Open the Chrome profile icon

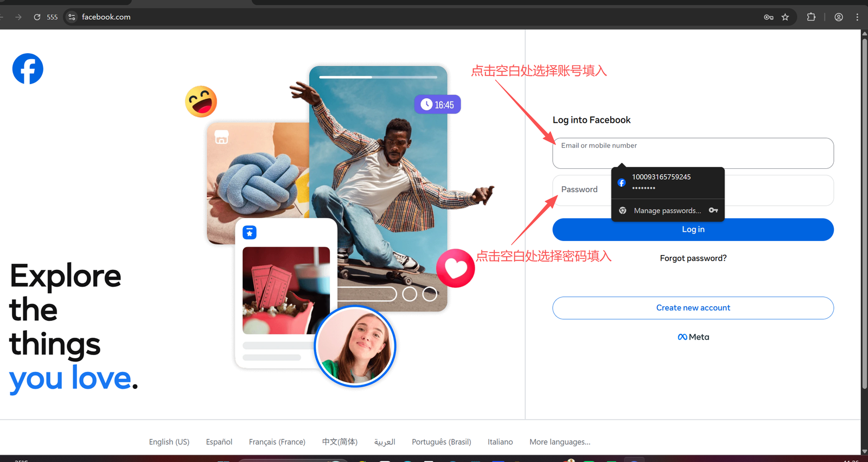click(839, 17)
